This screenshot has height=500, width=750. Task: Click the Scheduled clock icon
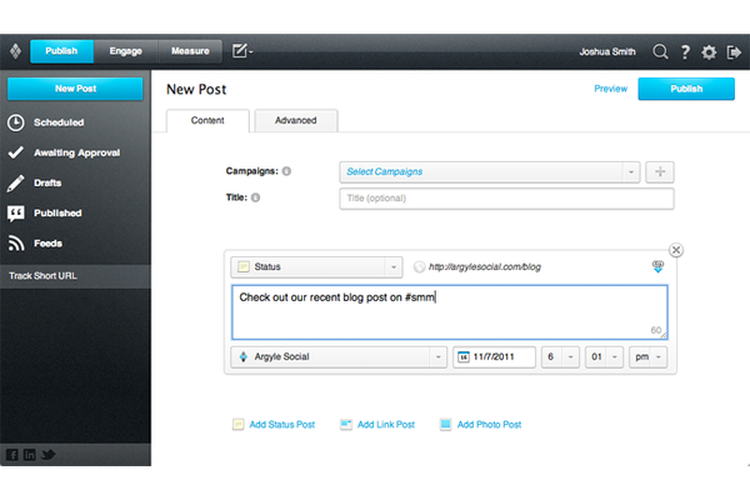[x=16, y=122]
